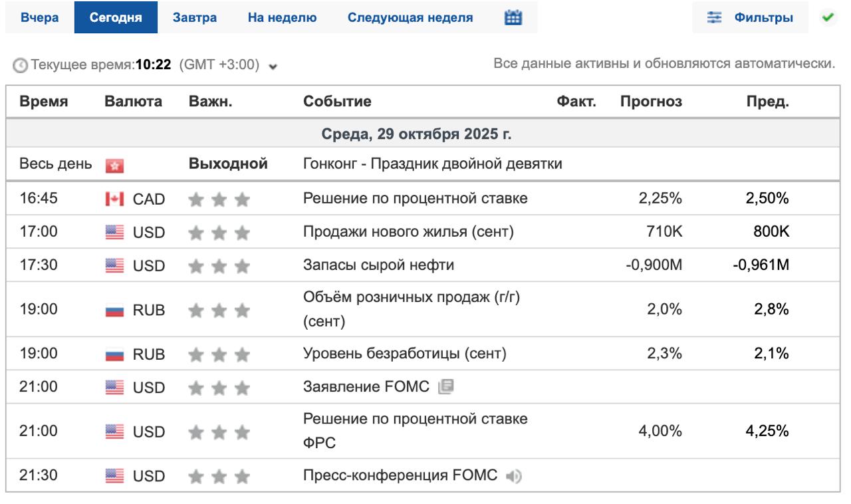
Task: Click the first star beside Запасы сырой нефти
Action: coord(197,265)
